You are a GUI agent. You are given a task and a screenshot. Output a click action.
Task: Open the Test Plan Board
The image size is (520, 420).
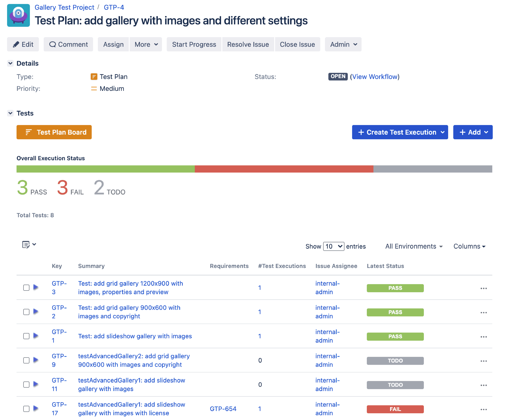tap(54, 132)
